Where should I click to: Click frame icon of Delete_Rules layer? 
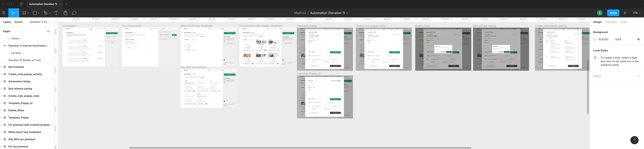(x=5, y=110)
